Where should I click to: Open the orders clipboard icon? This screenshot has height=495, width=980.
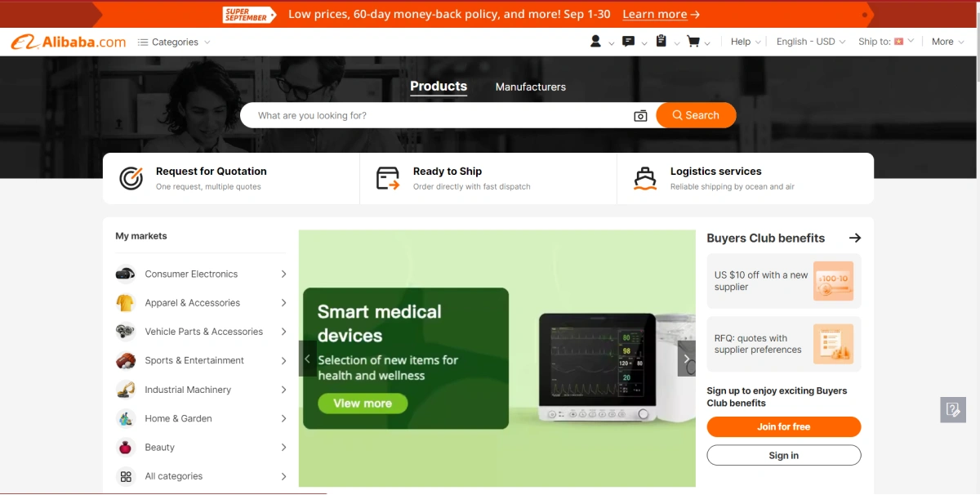(x=661, y=42)
